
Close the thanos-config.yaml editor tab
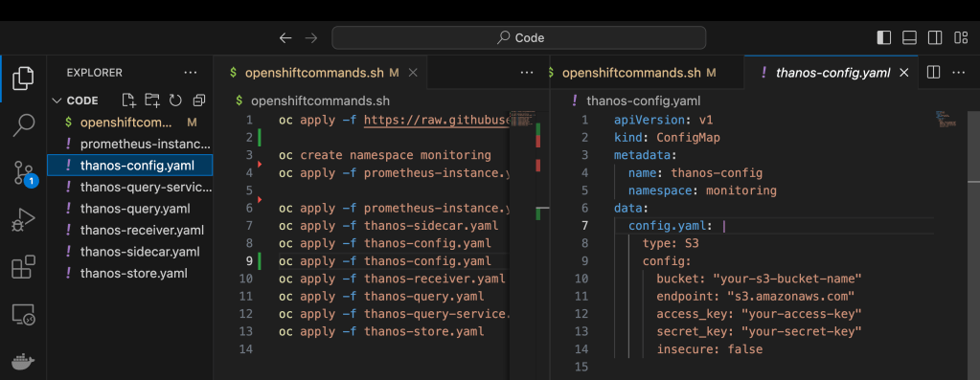(x=903, y=73)
